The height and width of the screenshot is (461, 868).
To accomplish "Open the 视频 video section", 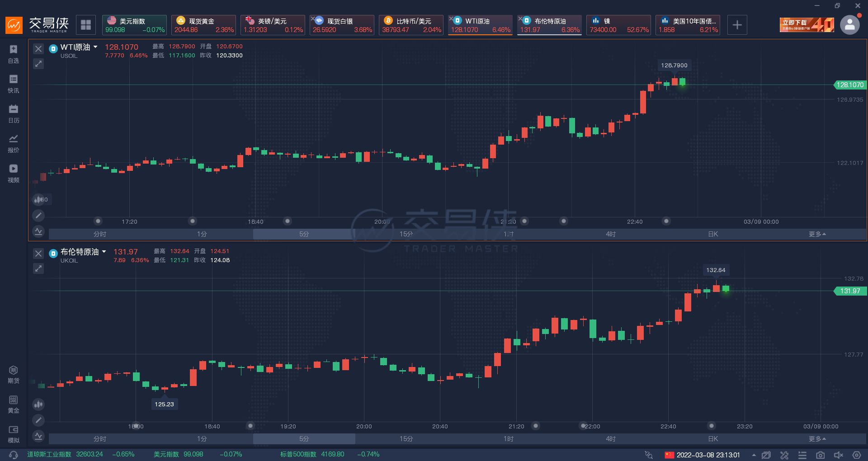I will coord(14,173).
